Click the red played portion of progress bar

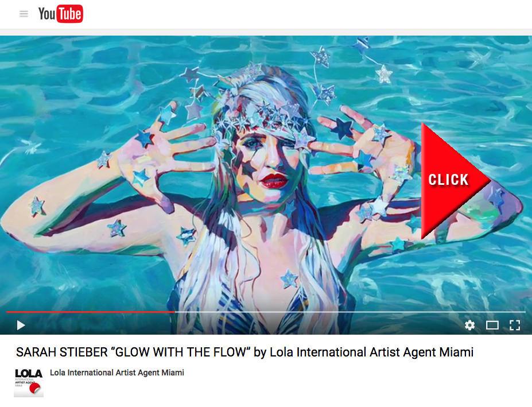[x=90, y=312]
